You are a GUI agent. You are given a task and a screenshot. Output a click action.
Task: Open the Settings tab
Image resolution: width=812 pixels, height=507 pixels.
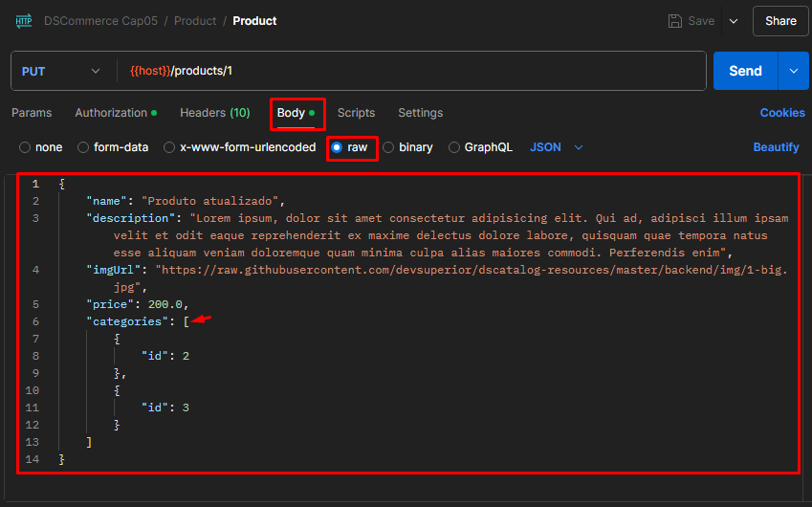tap(420, 113)
